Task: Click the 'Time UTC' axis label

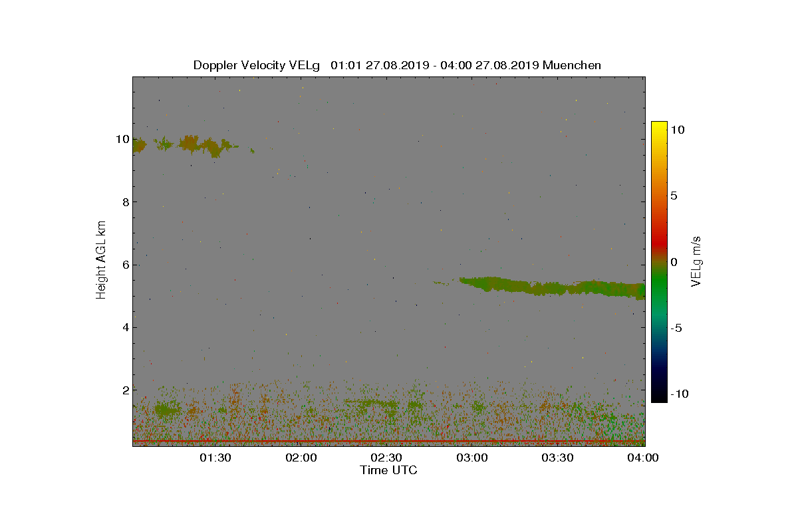Action: point(389,470)
